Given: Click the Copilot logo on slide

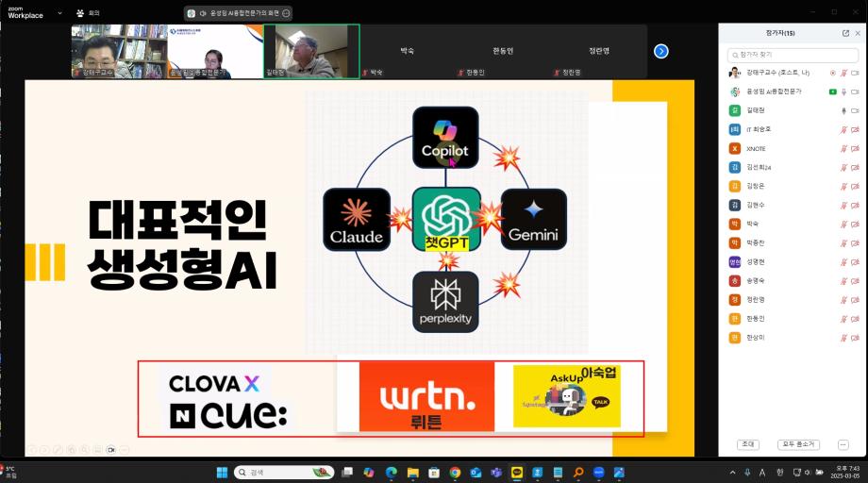Looking at the screenshot, I should (x=445, y=137).
